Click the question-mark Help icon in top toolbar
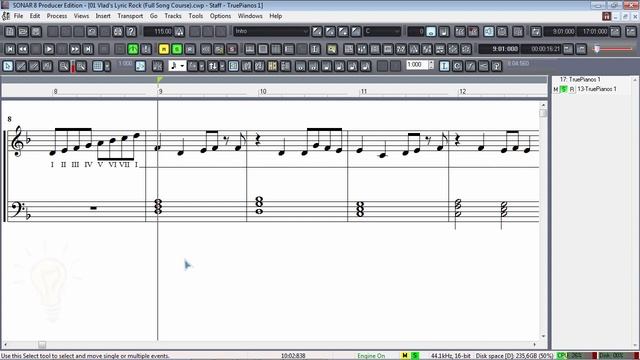 tap(131, 31)
